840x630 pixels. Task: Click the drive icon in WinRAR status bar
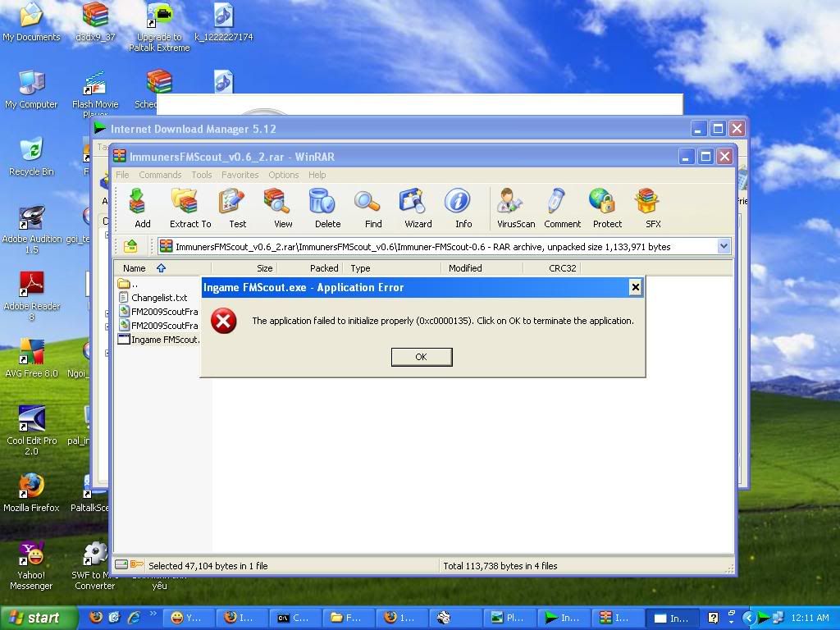[121, 564]
